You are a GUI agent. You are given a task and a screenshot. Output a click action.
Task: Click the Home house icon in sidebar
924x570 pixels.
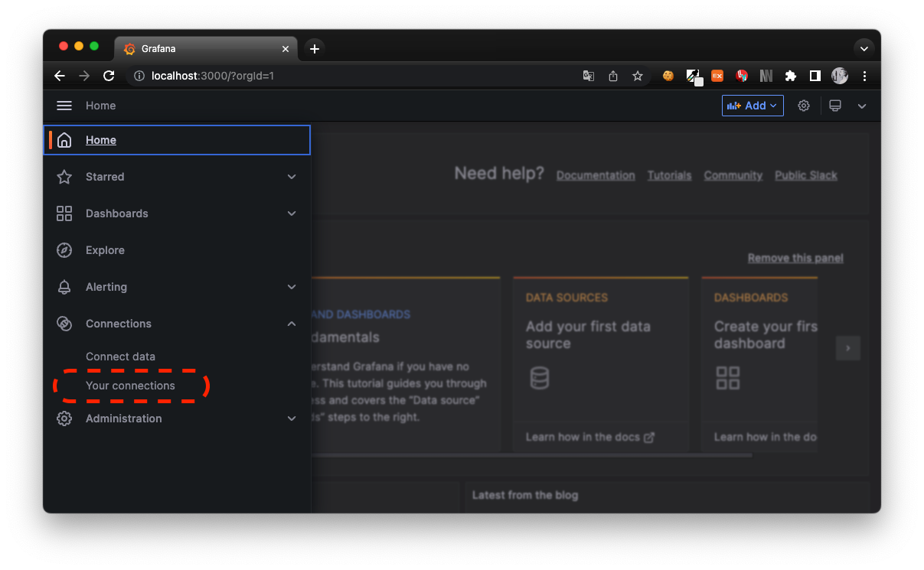point(64,140)
